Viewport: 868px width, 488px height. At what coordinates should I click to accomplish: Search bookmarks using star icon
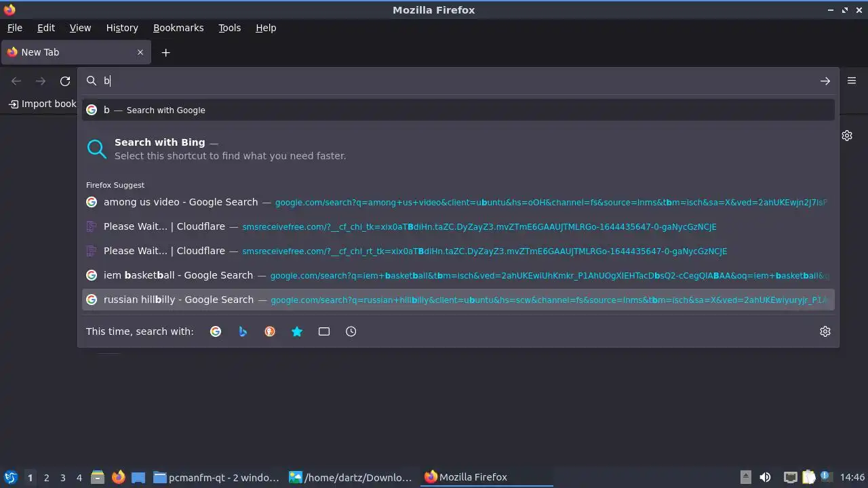pyautogui.click(x=297, y=331)
